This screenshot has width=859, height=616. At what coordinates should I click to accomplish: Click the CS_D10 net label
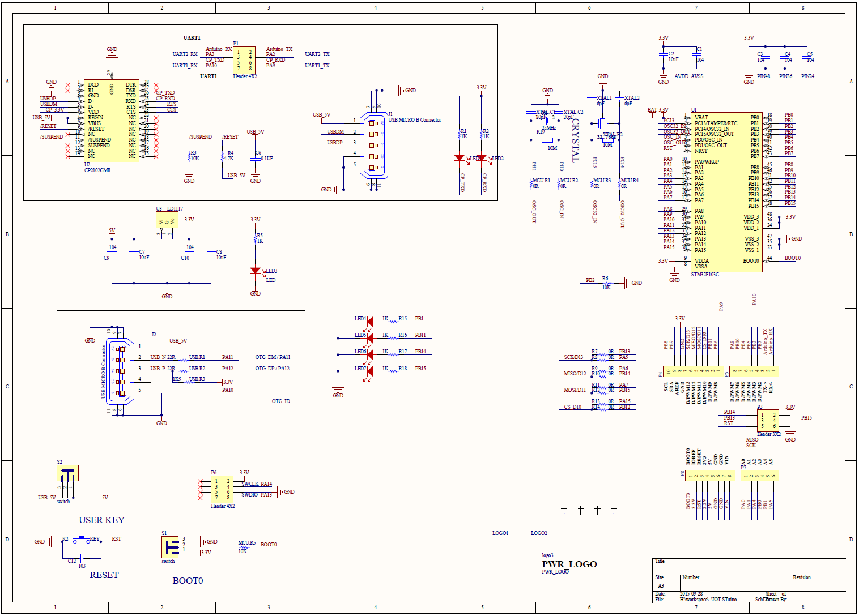coord(572,407)
